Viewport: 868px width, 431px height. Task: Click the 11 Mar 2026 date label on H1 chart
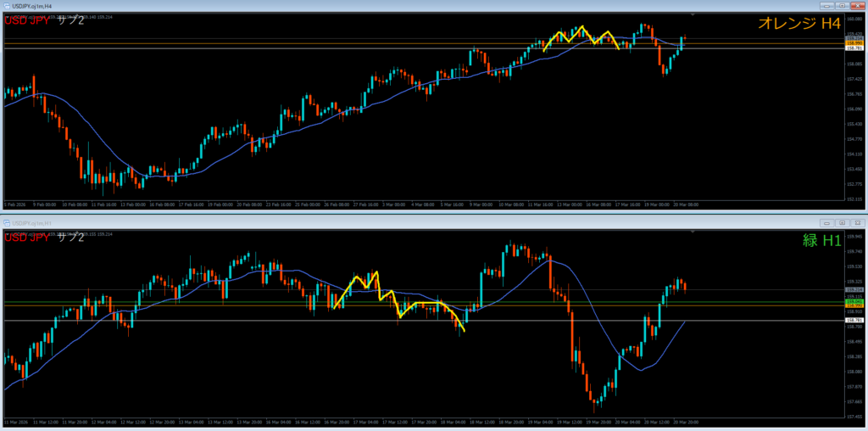(x=15, y=422)
